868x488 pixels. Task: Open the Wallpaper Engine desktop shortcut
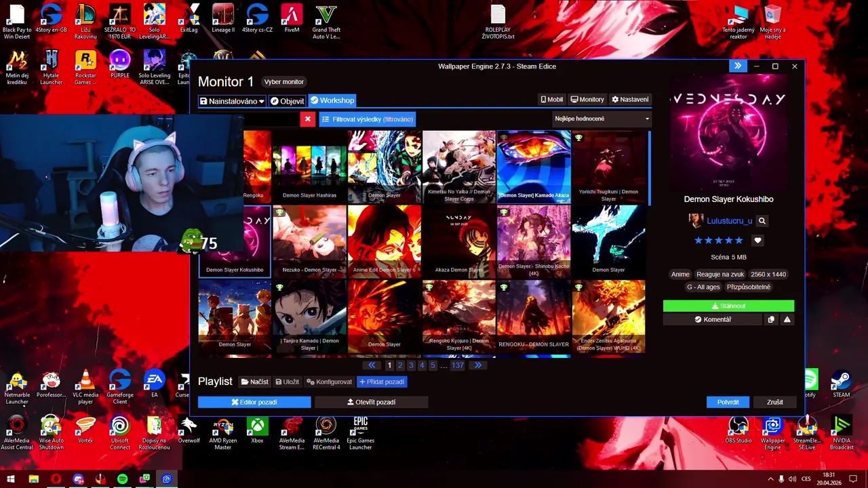(x=772, y=434)
